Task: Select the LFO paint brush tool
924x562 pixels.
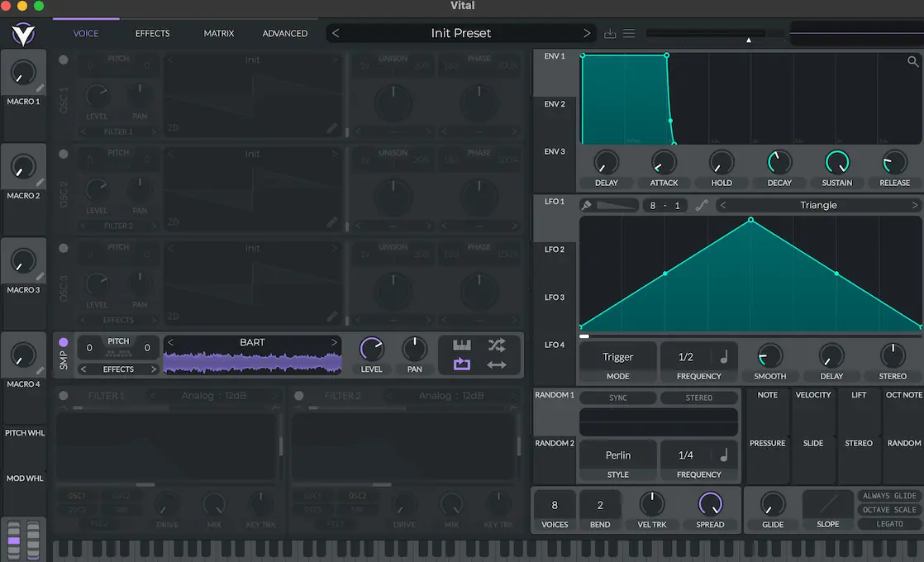Action: click(586, 205)
